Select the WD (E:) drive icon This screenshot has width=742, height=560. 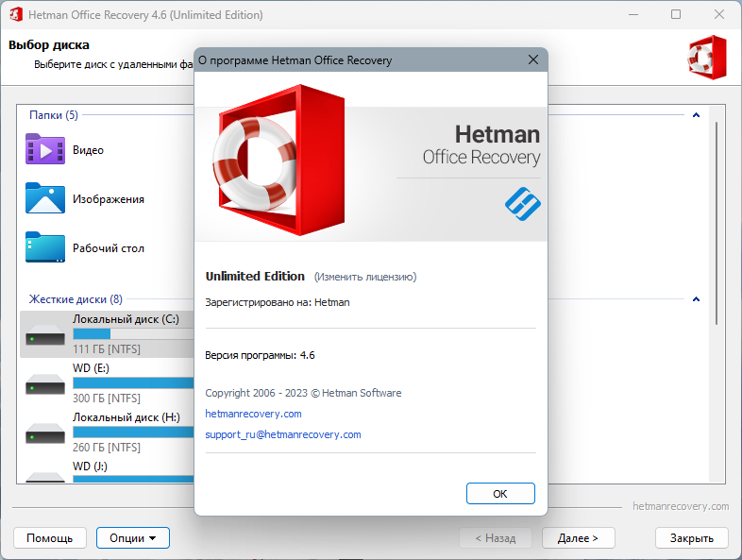pos(45,384)
